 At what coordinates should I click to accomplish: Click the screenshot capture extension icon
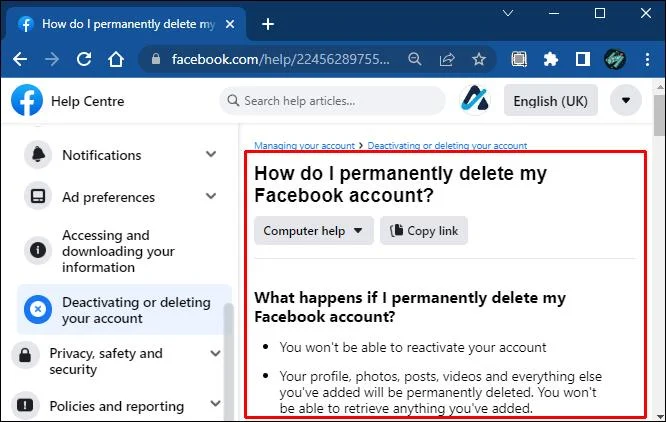(x=519, y=59)
